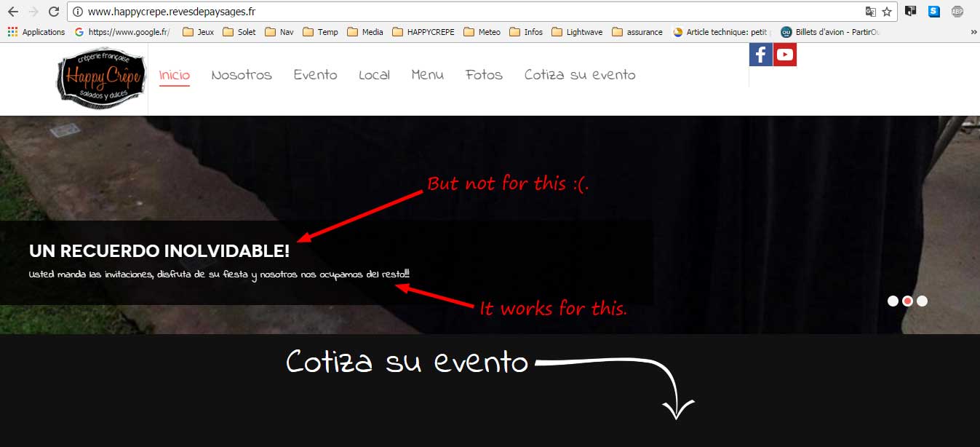Open the Temp bookmarks folder

pyautogui.click(x=320, y=32)
